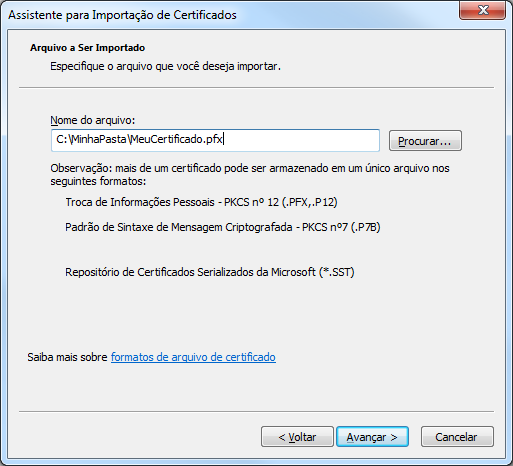
Task: Click the window title Assistente para Importação de Certificados
Action: click(122, 15)
